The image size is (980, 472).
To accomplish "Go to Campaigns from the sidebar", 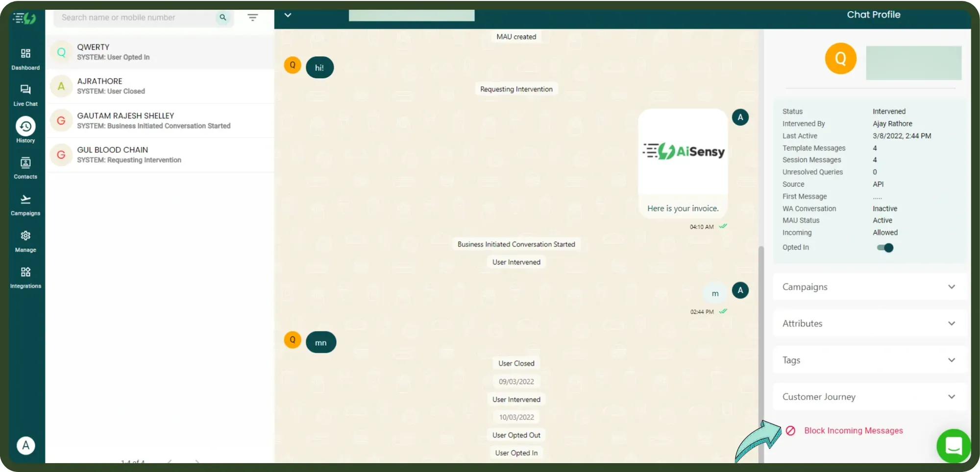I will (25, 203).
